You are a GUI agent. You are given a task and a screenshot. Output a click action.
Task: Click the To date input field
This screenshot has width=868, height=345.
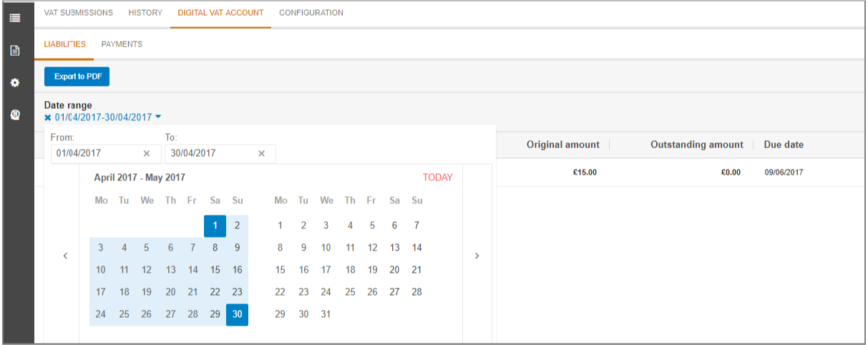pyautogui.click(x=220, y=153)
